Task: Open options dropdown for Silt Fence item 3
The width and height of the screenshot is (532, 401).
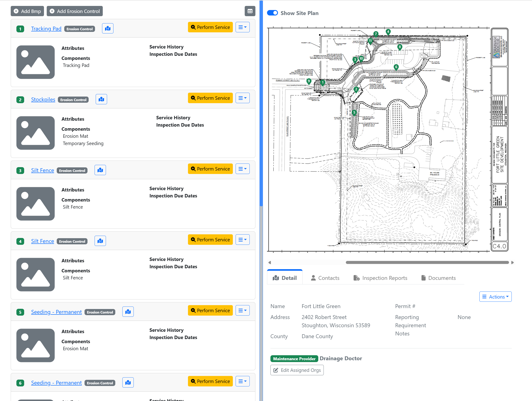Action: coord(242,169)
